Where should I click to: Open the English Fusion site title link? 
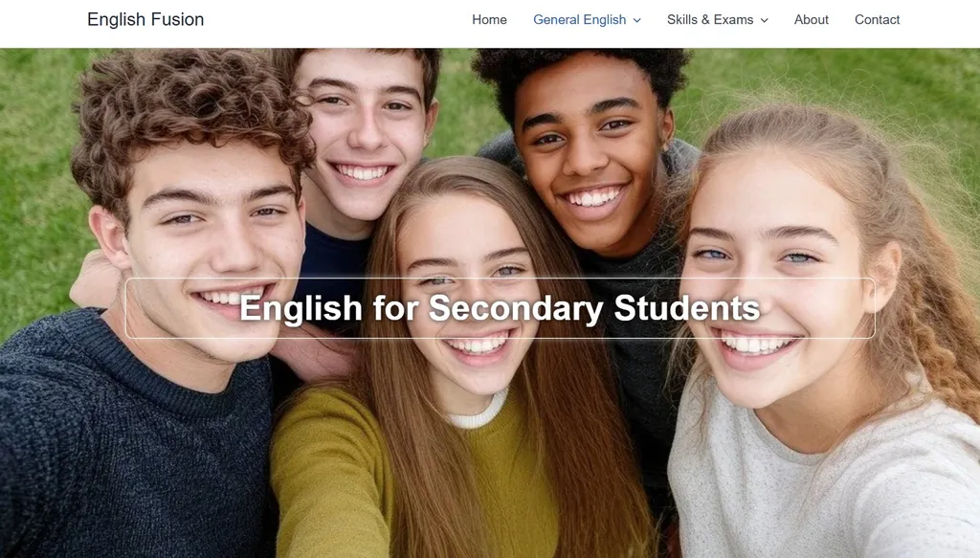pos(145,19)
